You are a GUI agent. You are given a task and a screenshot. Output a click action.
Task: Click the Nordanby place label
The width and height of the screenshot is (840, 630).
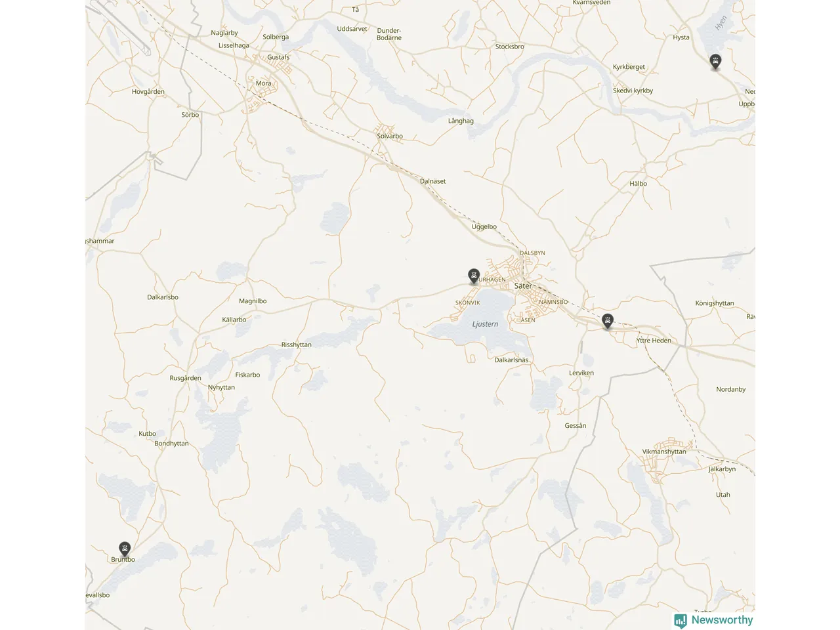[731, 389]
